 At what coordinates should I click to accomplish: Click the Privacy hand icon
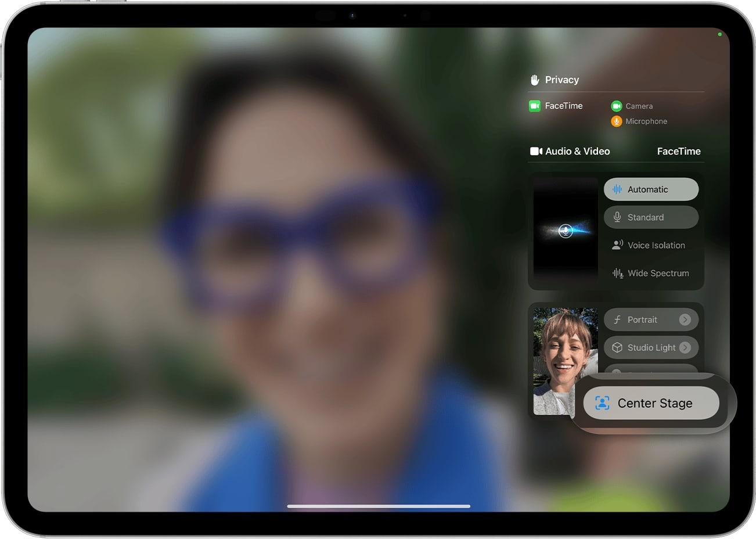pyautogui.click(x=535, y=80)
